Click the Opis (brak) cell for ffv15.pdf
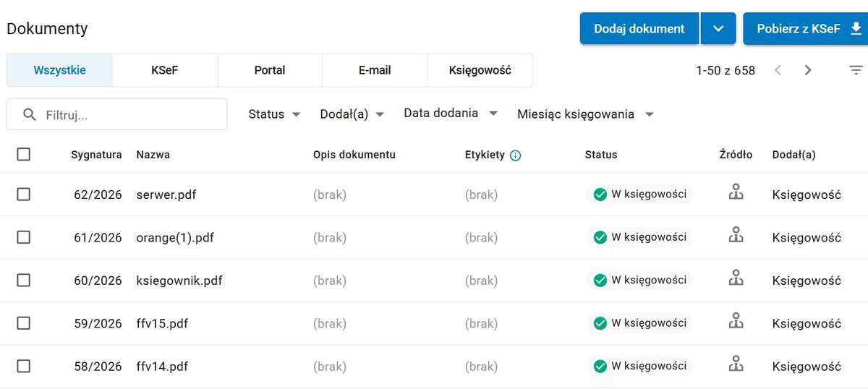Image resolution: width=868 pixels, height=389 pixels. coord(330,323)
